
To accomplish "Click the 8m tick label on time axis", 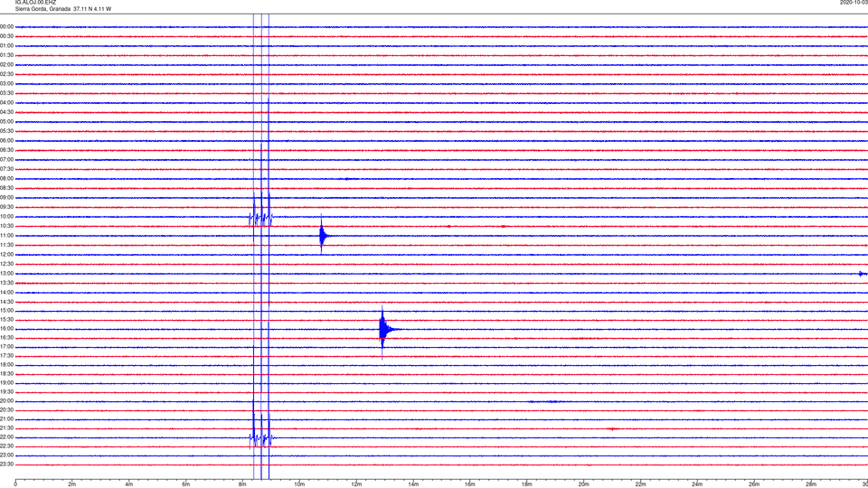I will pos(242,484).
